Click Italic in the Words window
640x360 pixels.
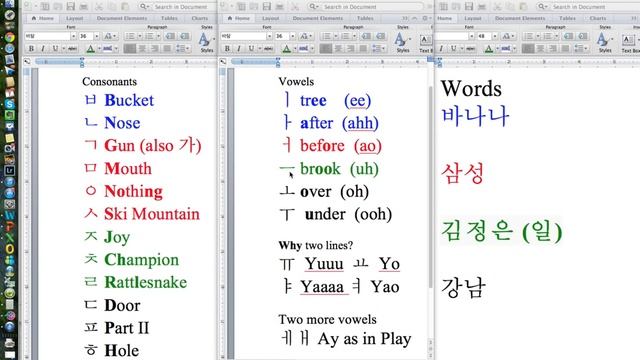(x=441, y=49)
